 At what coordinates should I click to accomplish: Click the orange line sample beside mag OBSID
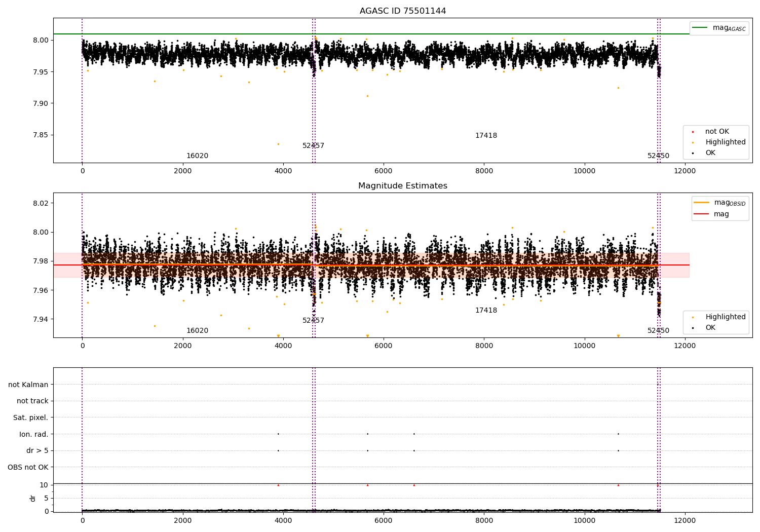[702, 203]
